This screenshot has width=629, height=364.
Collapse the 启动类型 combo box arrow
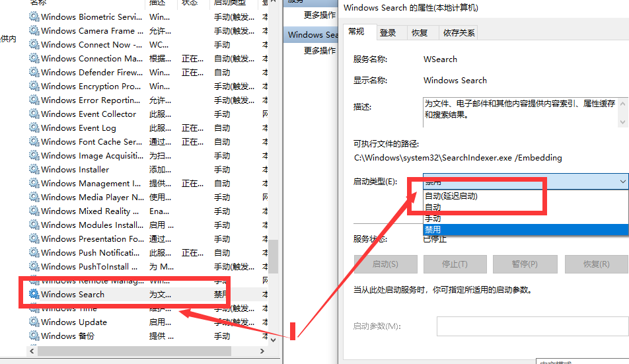point(622,181)
